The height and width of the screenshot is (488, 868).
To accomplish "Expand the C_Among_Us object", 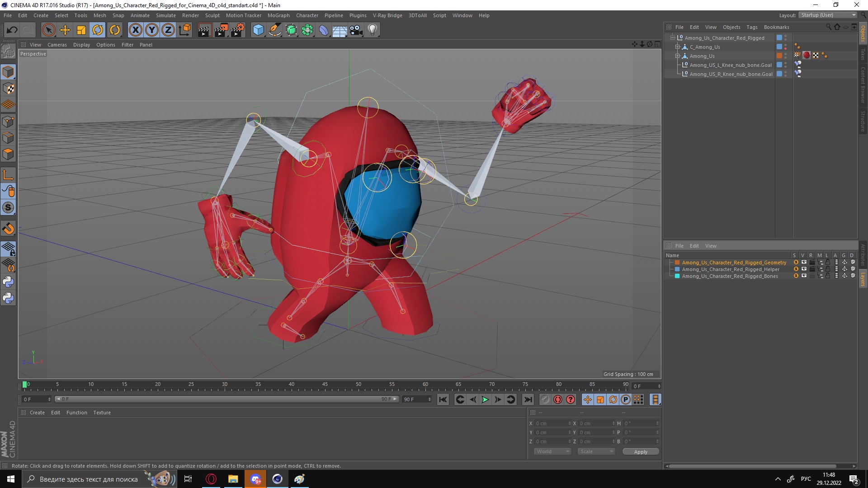I will click(x=677, y=47).
